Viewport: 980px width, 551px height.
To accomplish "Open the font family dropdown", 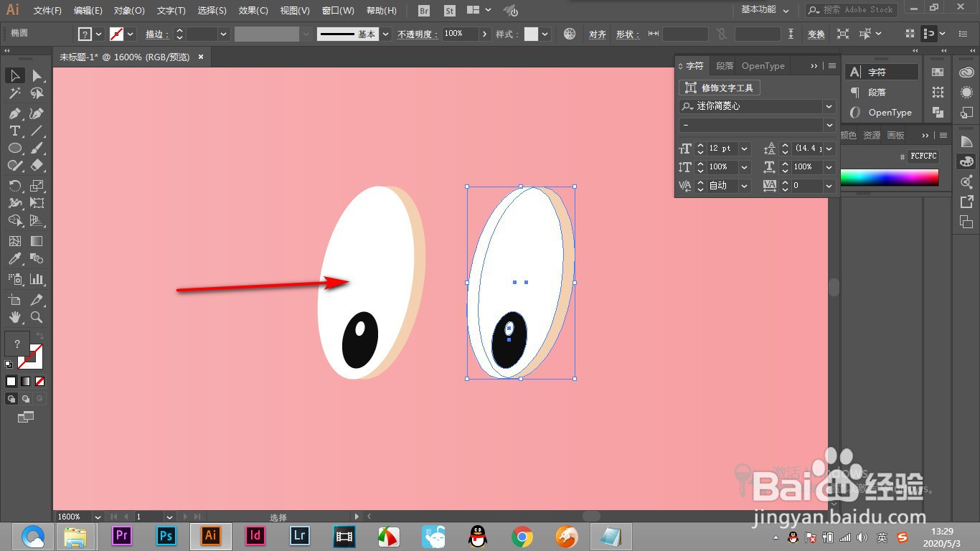I will [x=829, y=106].
